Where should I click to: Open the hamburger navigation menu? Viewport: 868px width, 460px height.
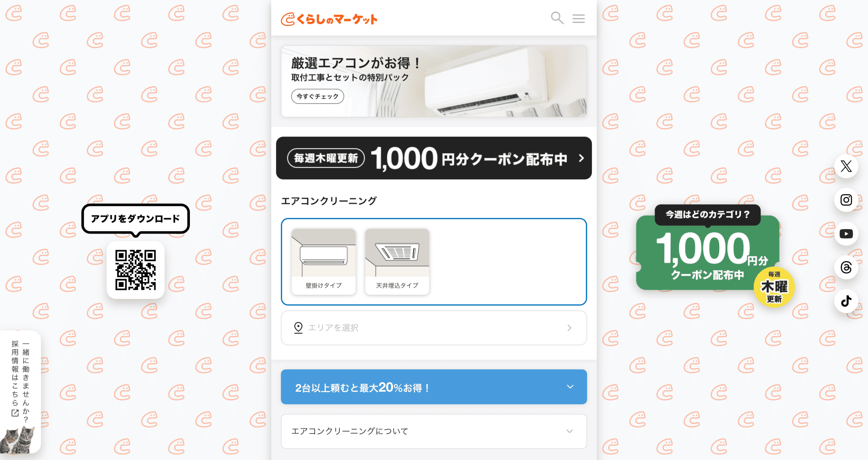579,18
